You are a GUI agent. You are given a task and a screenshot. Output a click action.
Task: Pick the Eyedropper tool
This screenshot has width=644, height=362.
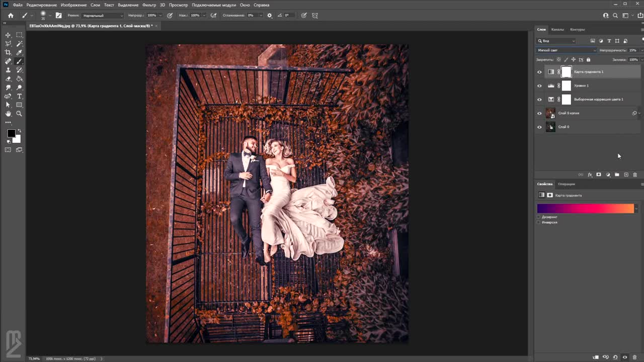(x=19, y=52)
